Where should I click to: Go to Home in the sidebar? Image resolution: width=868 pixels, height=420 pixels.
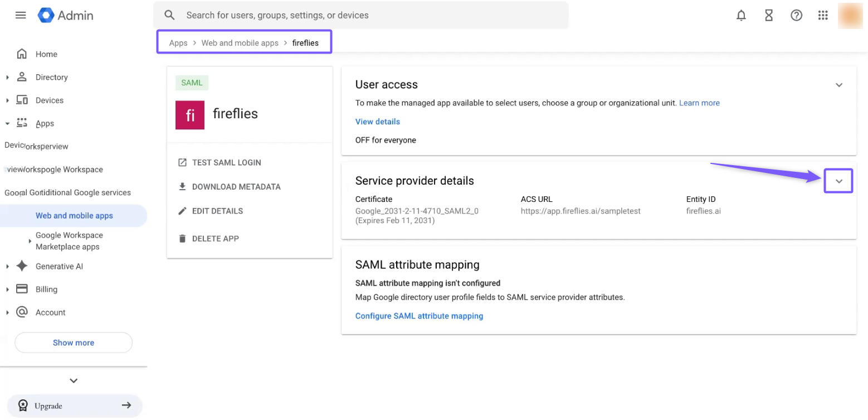pyautogui.click(x=46, y=54)
